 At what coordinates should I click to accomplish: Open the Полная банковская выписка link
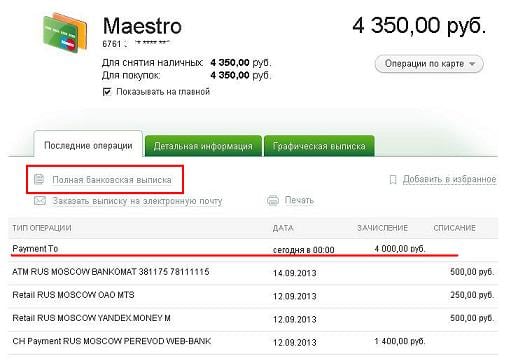click(112, 180)
